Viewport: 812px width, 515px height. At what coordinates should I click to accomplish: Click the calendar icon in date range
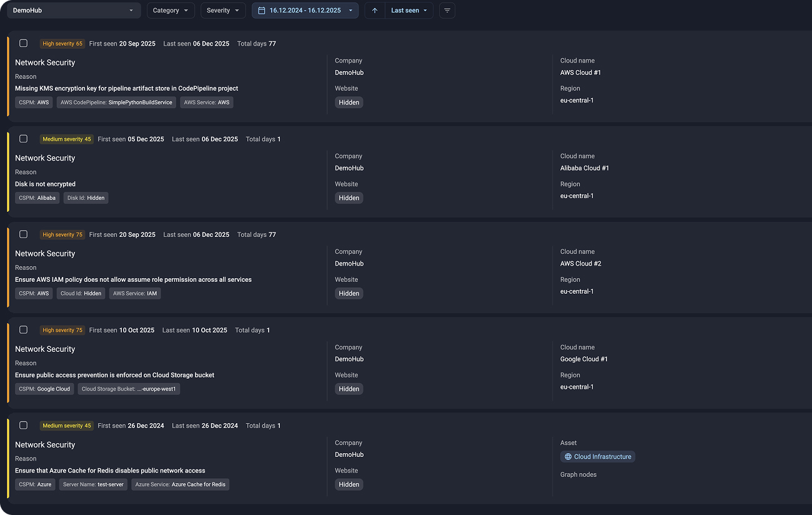[262, 11]
